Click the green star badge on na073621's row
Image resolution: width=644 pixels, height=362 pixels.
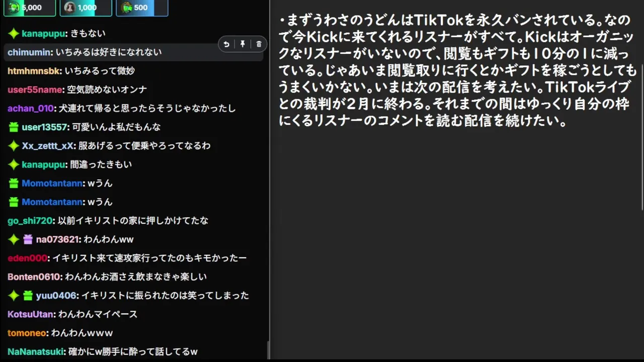pyautogui.click(x=14, y=239)
